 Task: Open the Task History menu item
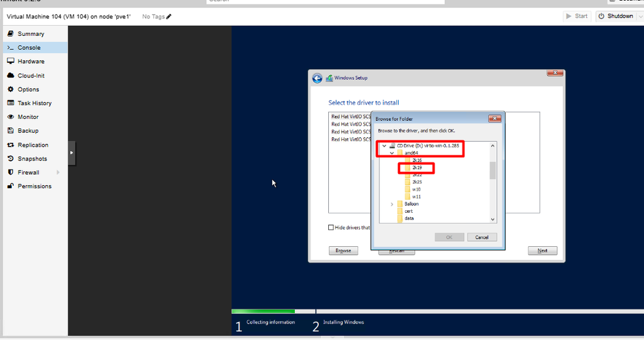35,103
